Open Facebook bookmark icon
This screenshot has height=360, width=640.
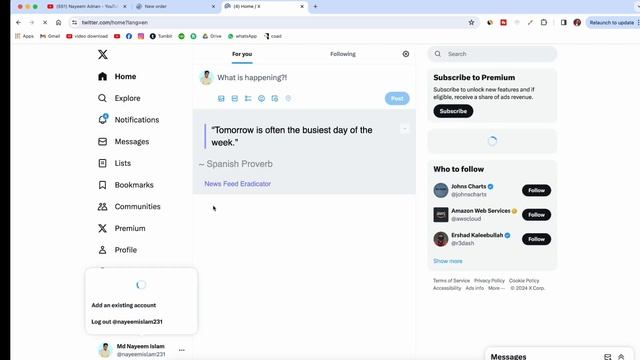(x=129, y=36)
